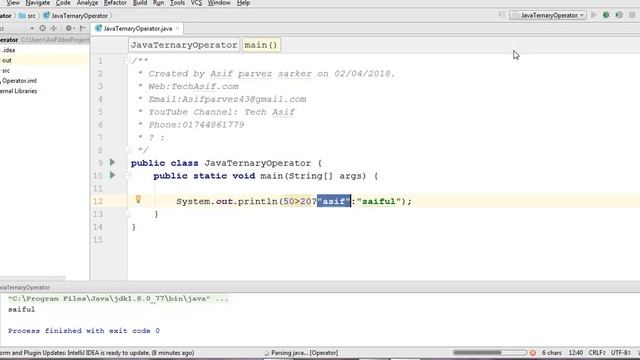
Task: Open the Analyze menu
Action: tap(87, 3)
